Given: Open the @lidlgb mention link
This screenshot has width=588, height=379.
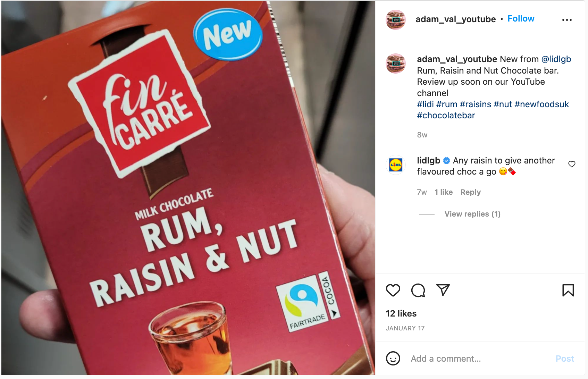Looking at the screenshot, I should 556,59.
